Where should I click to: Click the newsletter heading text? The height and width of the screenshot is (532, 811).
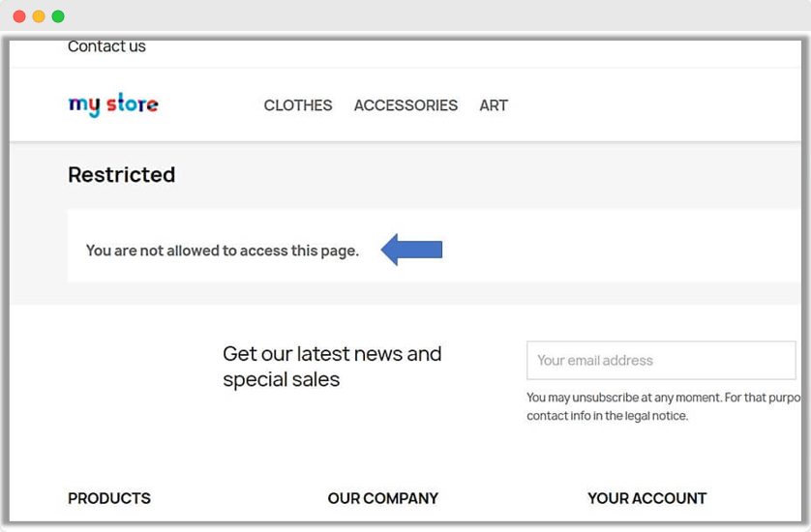[332, 367]
